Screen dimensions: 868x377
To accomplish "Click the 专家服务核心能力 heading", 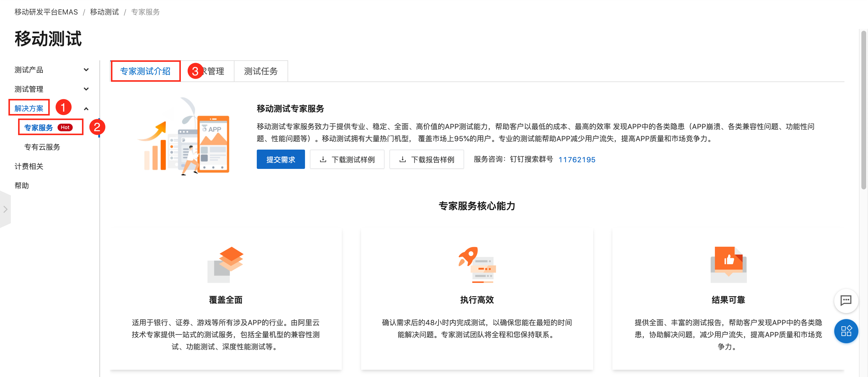I will click(x=477, y=206).
